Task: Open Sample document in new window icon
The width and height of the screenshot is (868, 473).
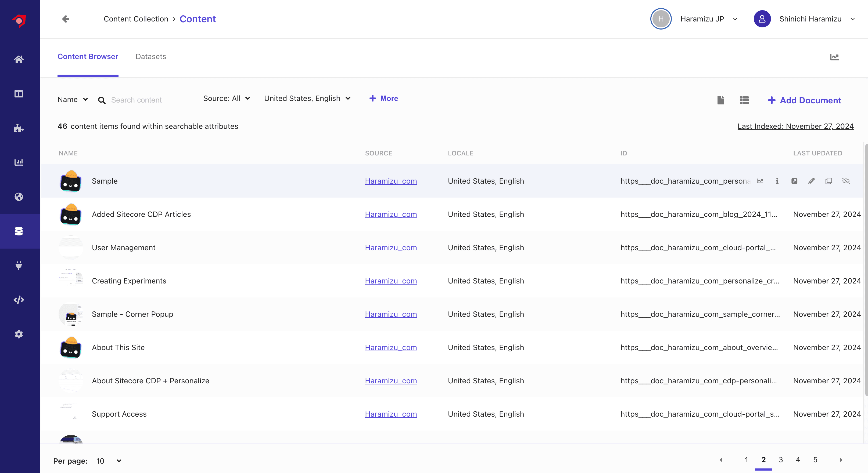Action: [794, 181]
